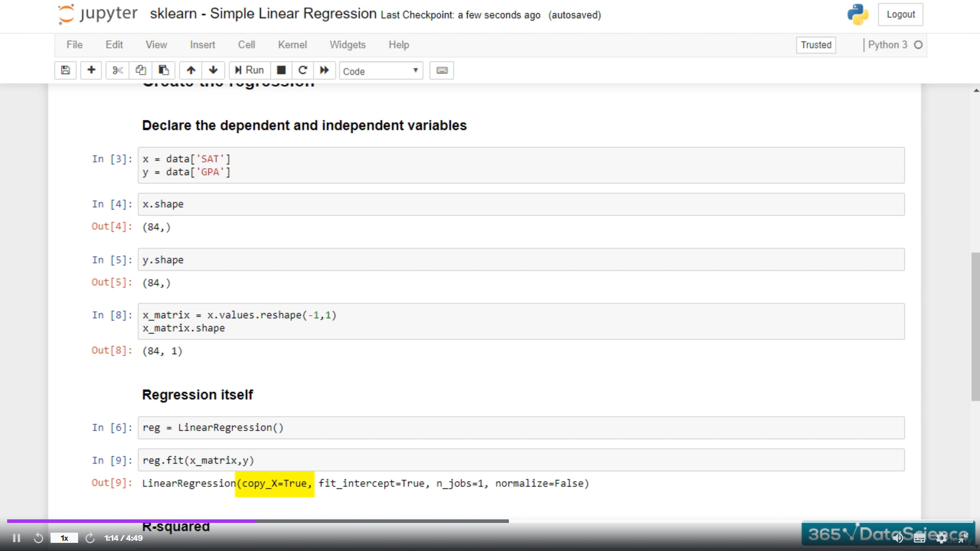Pause the video playback
The height and width of the screenshot is (551, 980).
pyautogui.click(x=16, y=538)
